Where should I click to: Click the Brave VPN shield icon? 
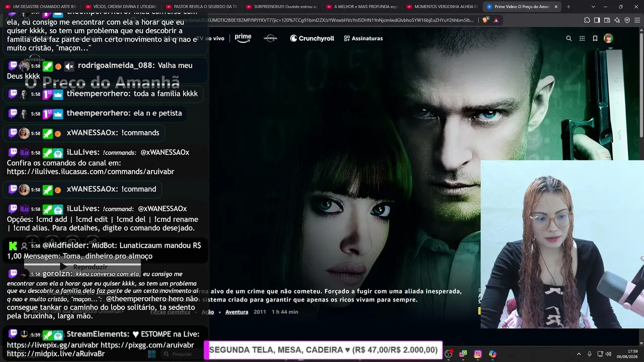[x=627, y=20]
